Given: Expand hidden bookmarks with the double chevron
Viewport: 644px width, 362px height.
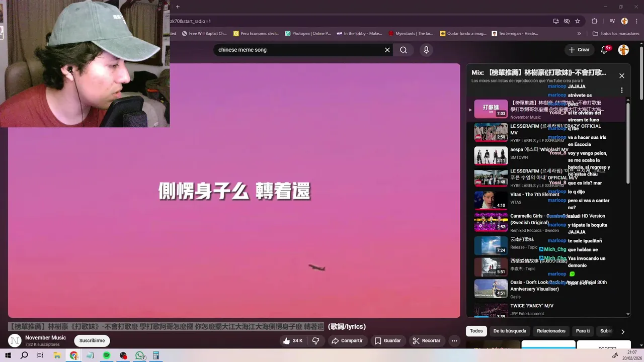Looking at the screenshot, I should coord(579,34).
